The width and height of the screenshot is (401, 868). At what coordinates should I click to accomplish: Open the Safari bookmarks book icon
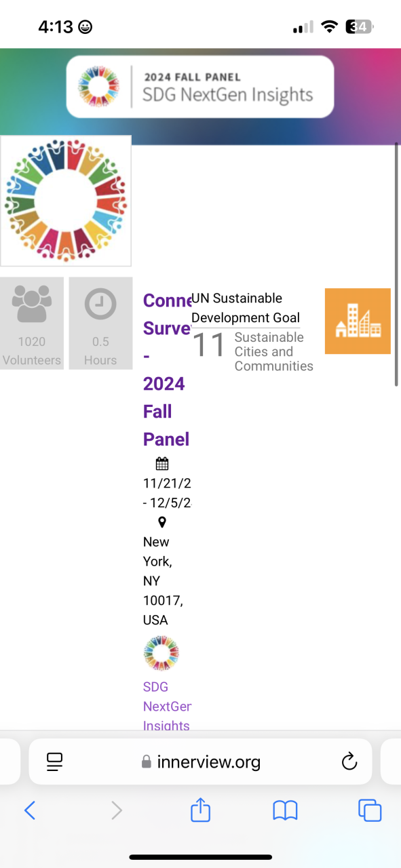pyautogui.click(x=285, y=810)
